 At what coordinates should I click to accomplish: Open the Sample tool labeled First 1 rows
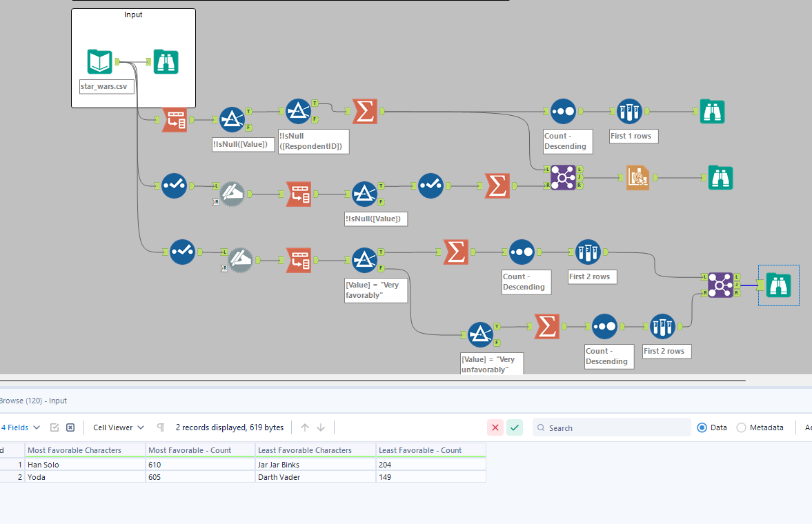click(x=630, y=111)
